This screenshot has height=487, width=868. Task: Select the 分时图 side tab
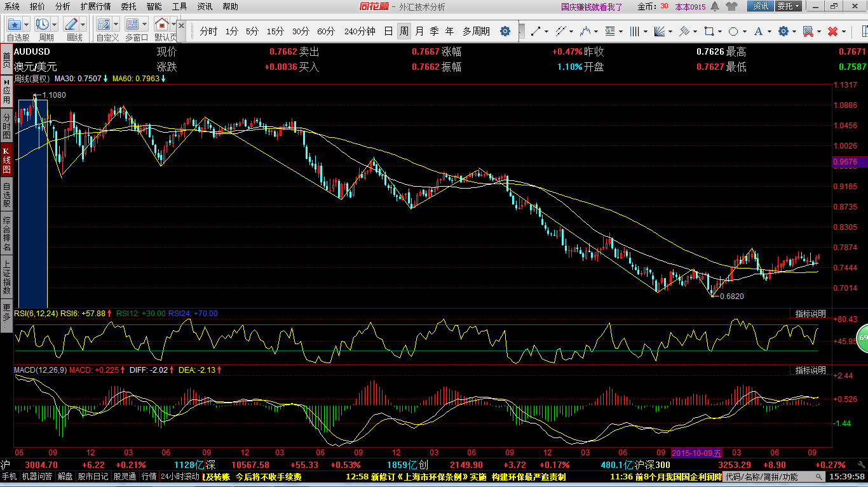(6, 127)
